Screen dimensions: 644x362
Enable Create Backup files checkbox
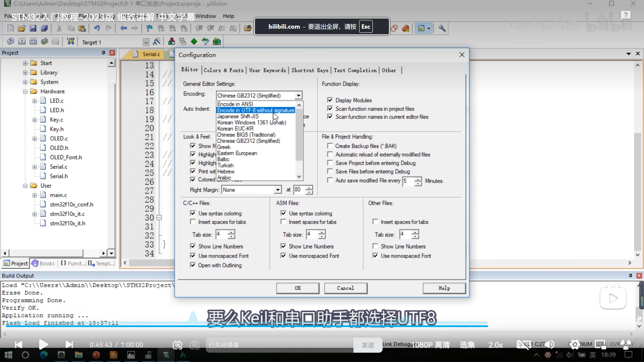330,146
